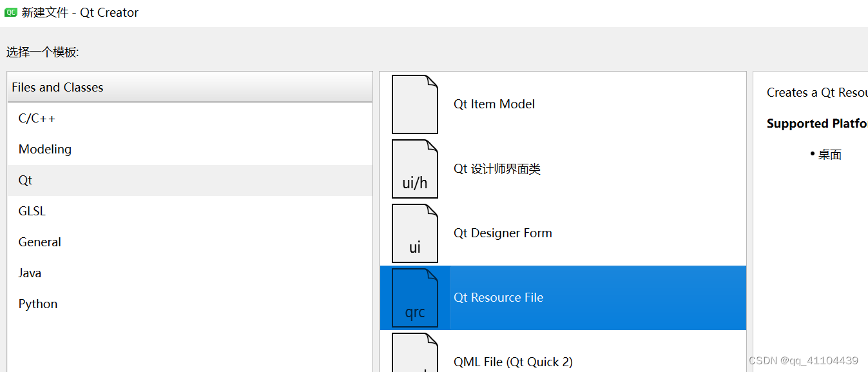Screen dimensions: 868x372
Task: Click the 选择一个模板 label
Action: [43, 52]
